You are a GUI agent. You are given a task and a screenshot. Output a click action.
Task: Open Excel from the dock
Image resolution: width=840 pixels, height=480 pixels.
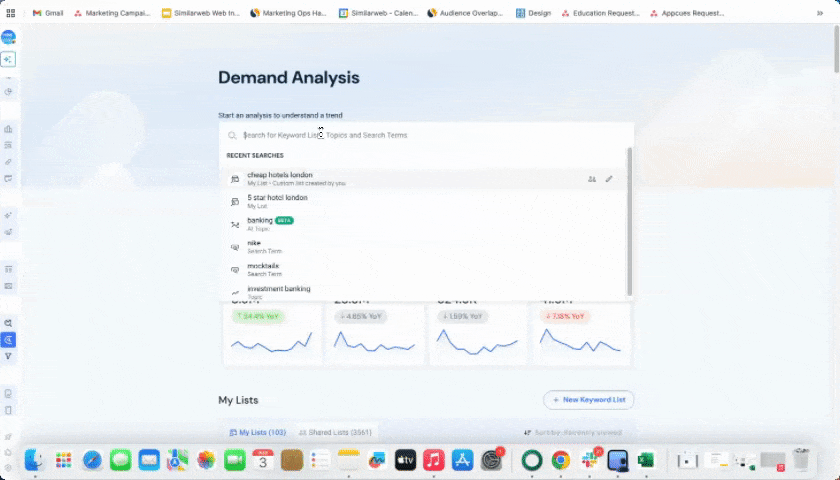[647, 460]
